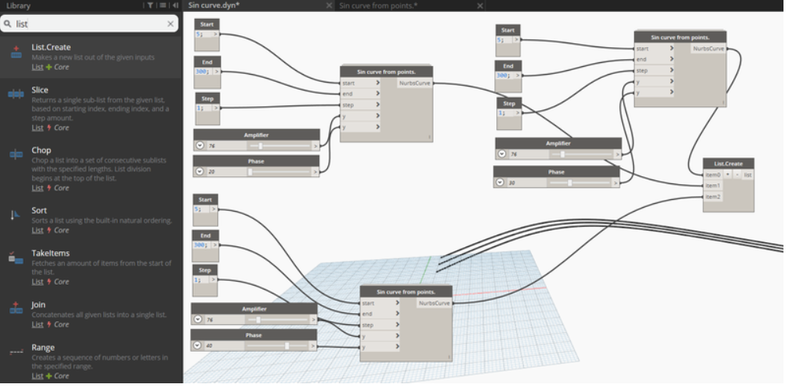This screenshot has height=388, width=800.
Task: Select the Join node icon
Action: (16, 308)
